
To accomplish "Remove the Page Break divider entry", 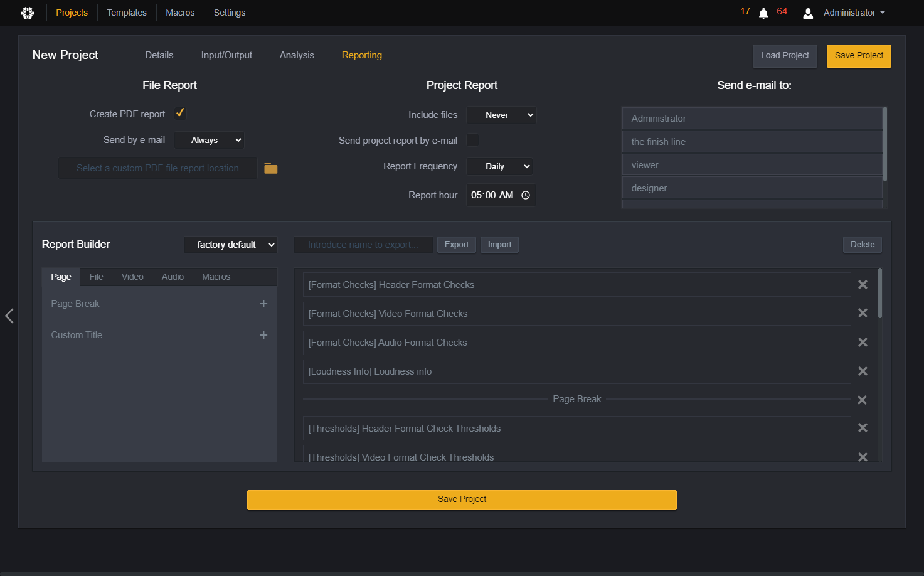I will (x=863, y=400).
